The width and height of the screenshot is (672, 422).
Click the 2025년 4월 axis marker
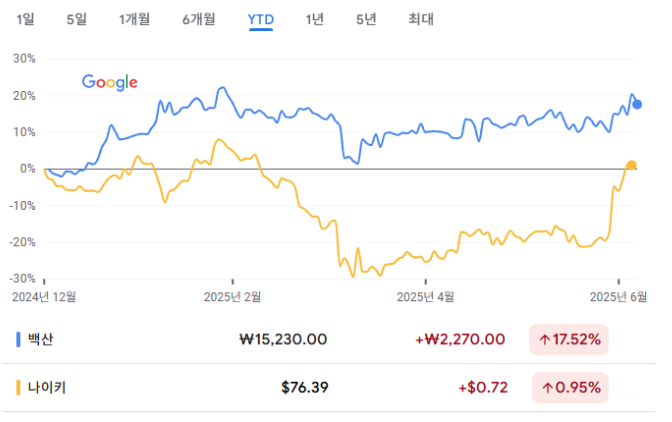tap(425, 296)
